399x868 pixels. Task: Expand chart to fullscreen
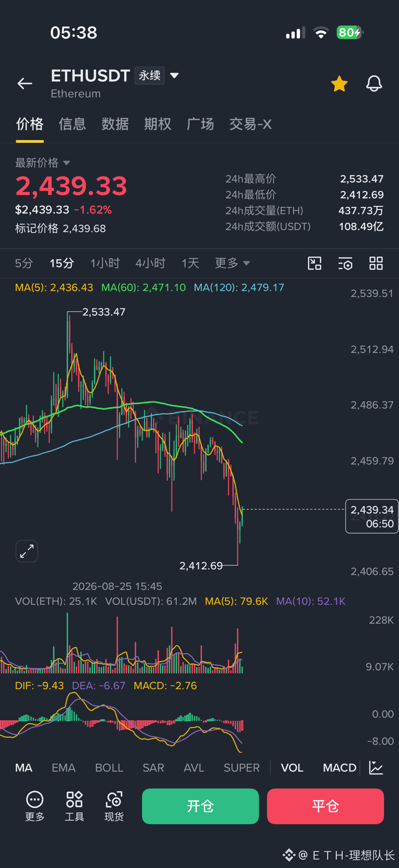click(27, 551)
